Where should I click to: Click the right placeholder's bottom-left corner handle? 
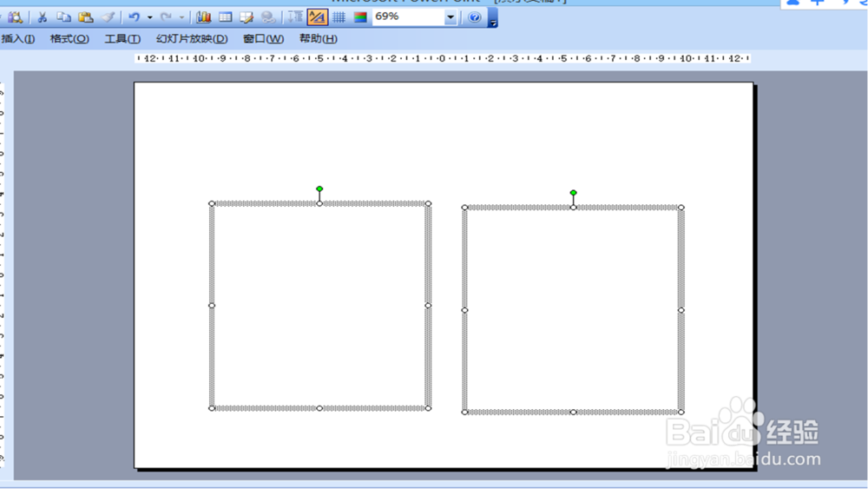(x=464, y=412)
